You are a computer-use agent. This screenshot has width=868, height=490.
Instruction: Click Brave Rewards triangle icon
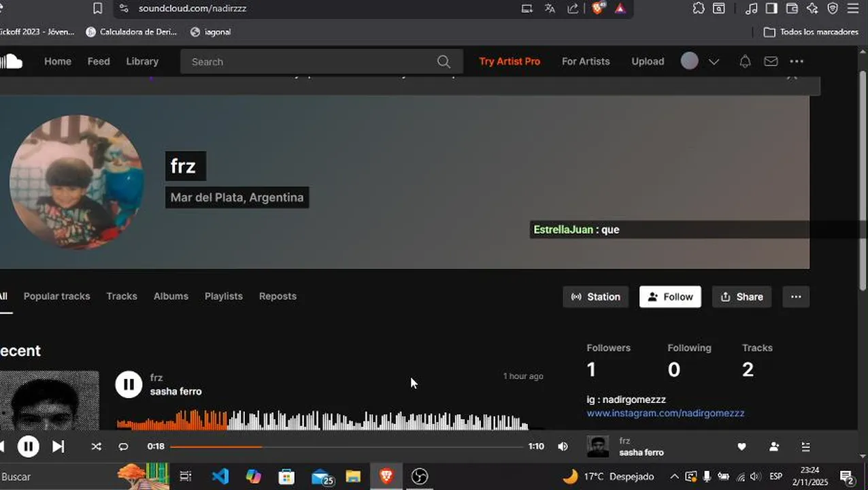pyautogui.click(x=620, y=8)
